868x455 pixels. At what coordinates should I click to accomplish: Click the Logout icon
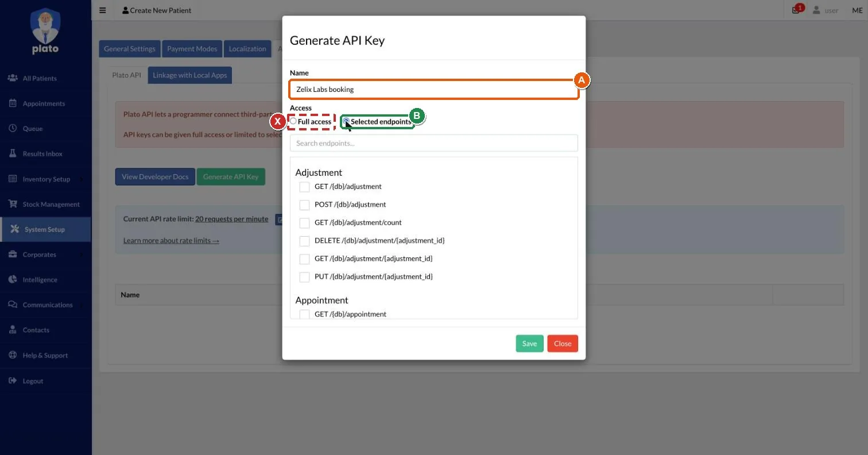tap(13, 380)
